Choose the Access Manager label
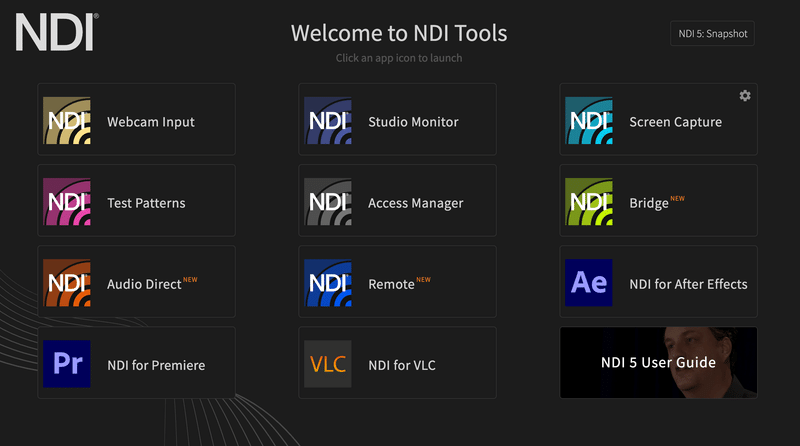Viewport: 800px width, 446px height. (416, 203)
